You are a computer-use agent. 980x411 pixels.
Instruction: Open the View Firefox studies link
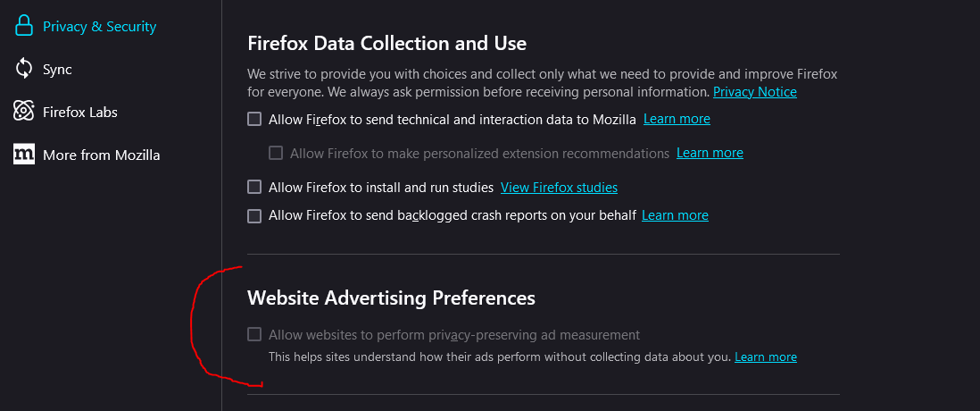point(559,188)
